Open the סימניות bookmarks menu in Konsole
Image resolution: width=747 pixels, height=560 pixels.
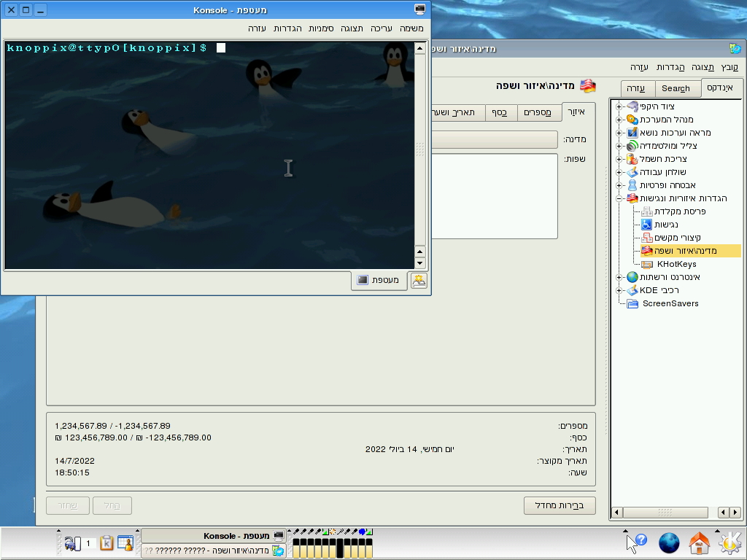click(x=321, y=28)
